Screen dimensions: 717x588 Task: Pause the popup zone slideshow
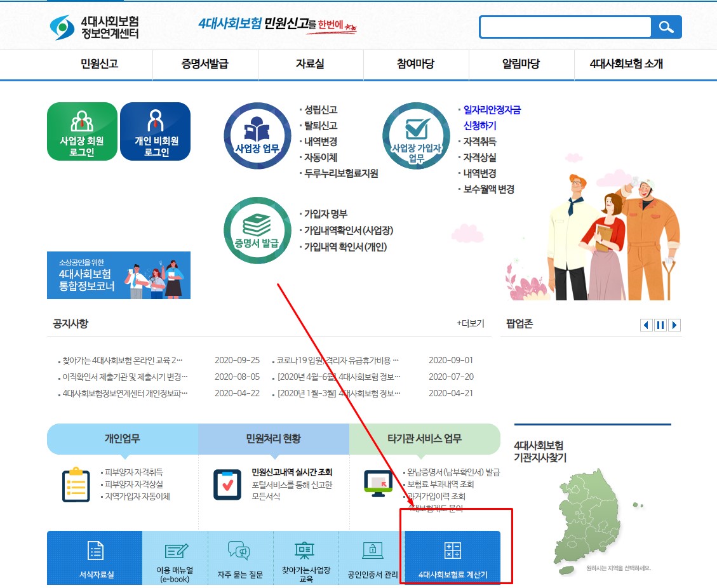pyautogui.click(x=660, y=325)
